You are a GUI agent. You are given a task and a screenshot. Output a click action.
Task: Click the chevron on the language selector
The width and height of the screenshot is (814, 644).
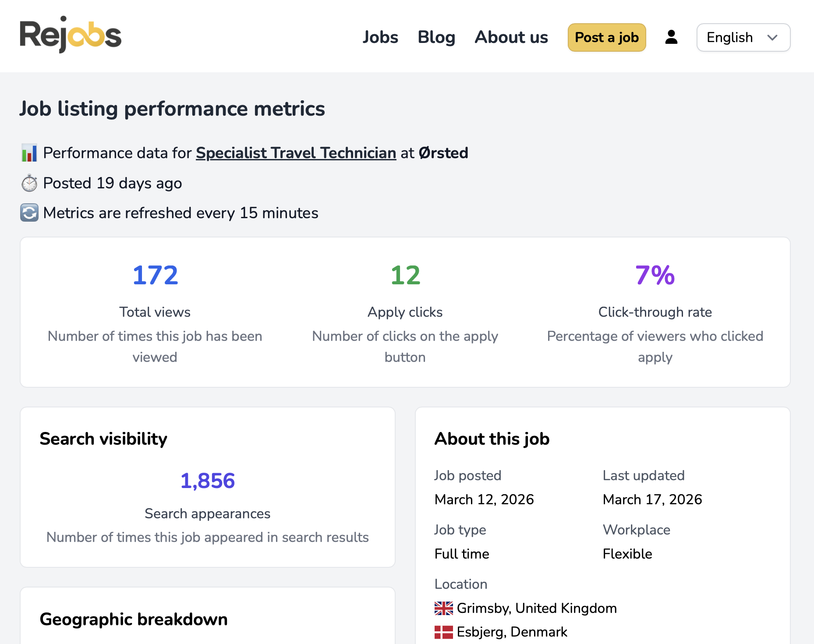[x=772, y=38]
